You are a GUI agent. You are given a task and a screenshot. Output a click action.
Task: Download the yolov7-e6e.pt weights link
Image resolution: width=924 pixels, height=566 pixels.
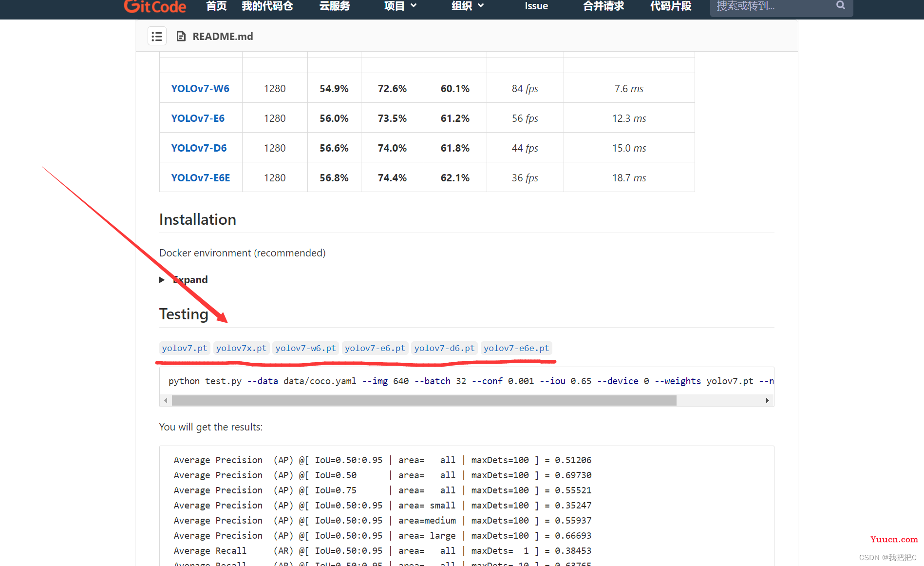516,348
